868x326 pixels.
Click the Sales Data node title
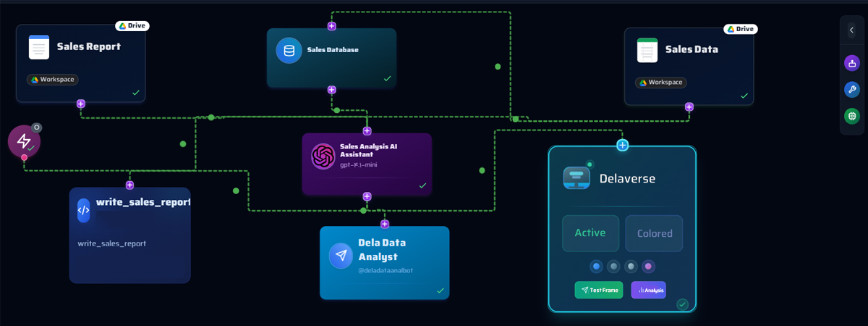point(692,49)
